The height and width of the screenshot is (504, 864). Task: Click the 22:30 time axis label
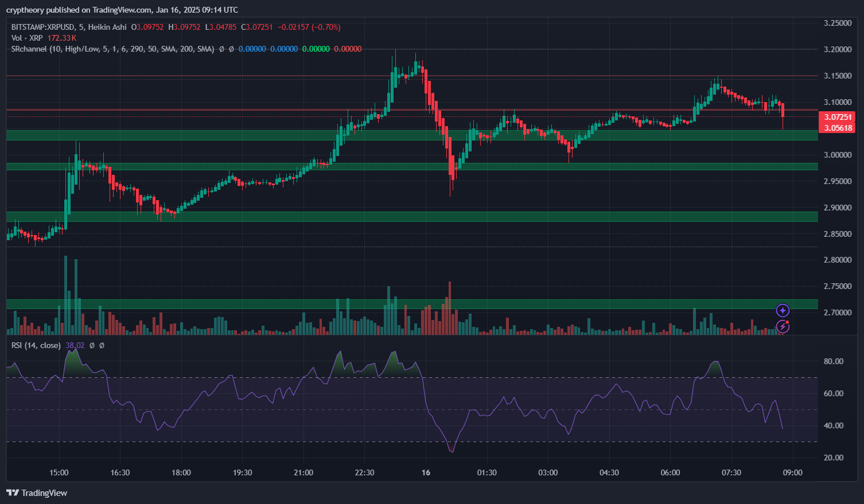pyautogui.click(x=364, y=472)
